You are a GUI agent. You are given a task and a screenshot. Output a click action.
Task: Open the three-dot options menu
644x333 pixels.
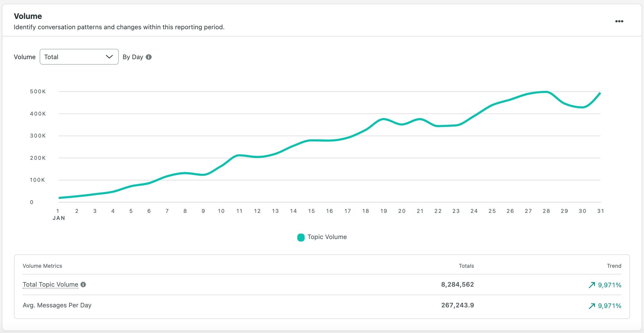[x=619, y=21]
